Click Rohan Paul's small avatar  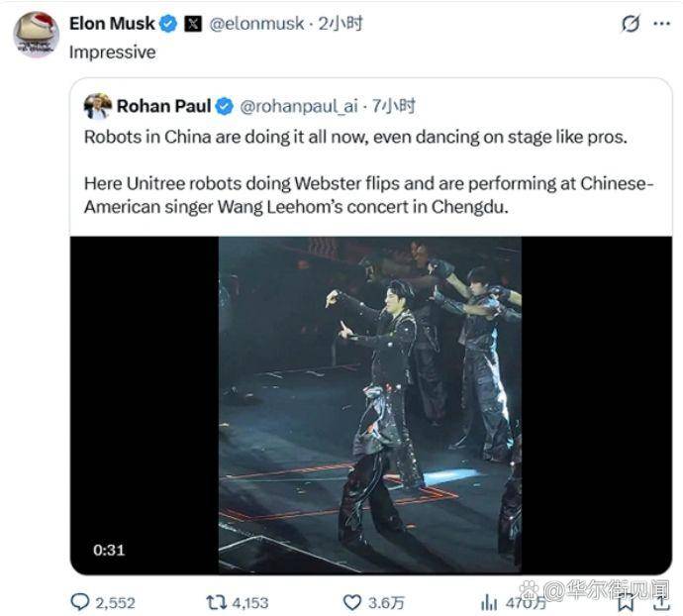(x=98, y=106)
